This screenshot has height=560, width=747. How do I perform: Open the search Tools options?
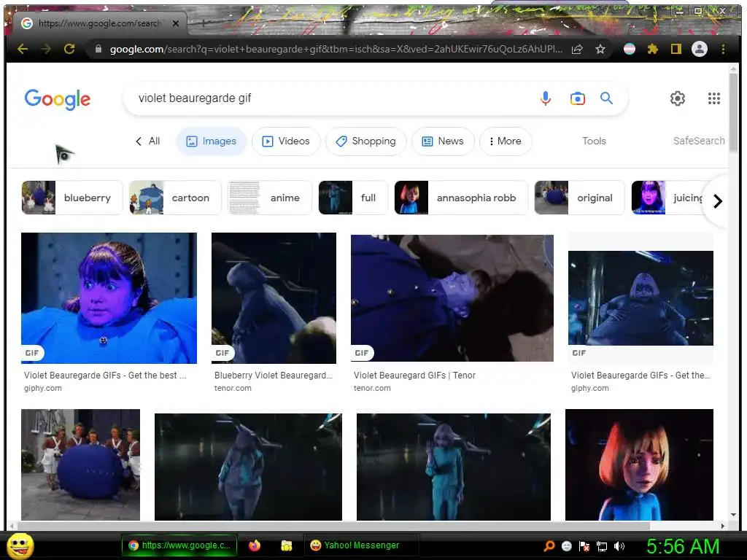click(x=594, y=141)
